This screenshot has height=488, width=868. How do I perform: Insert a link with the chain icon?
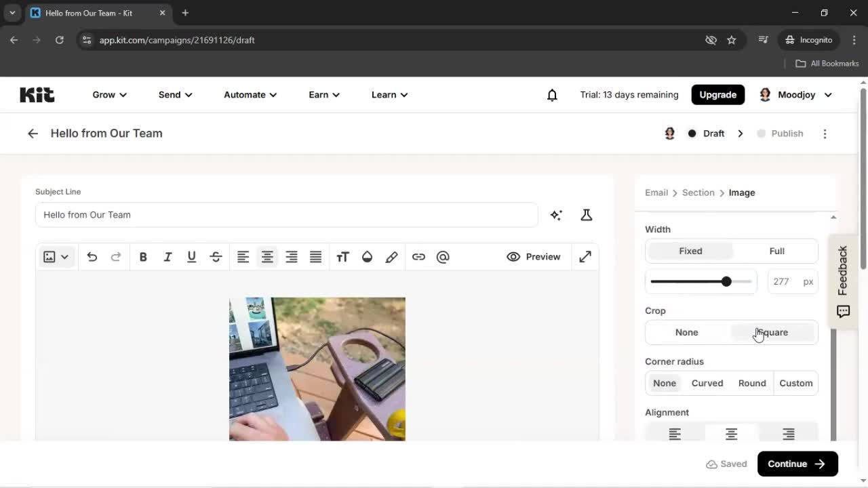pos(418,256)
